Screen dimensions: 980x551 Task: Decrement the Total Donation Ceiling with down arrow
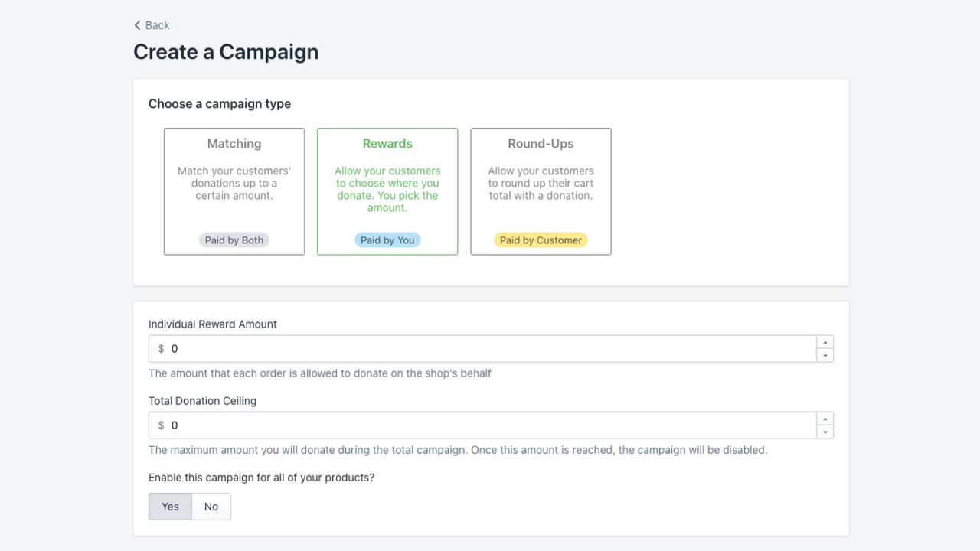(x=825, y=431)
